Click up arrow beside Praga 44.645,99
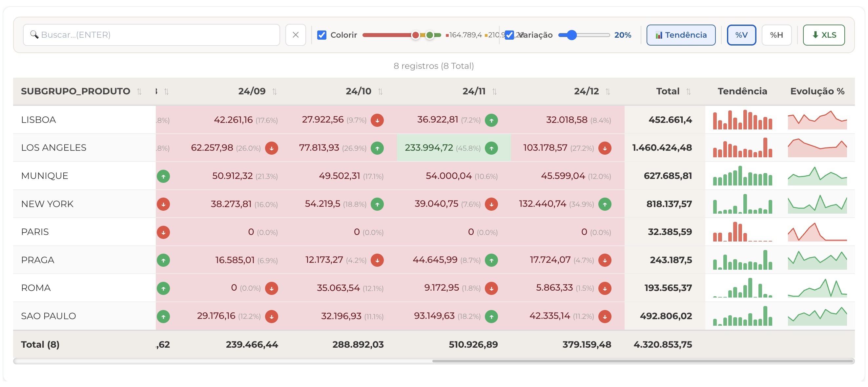This screenshot has width=868, height=387. [491, 260]
